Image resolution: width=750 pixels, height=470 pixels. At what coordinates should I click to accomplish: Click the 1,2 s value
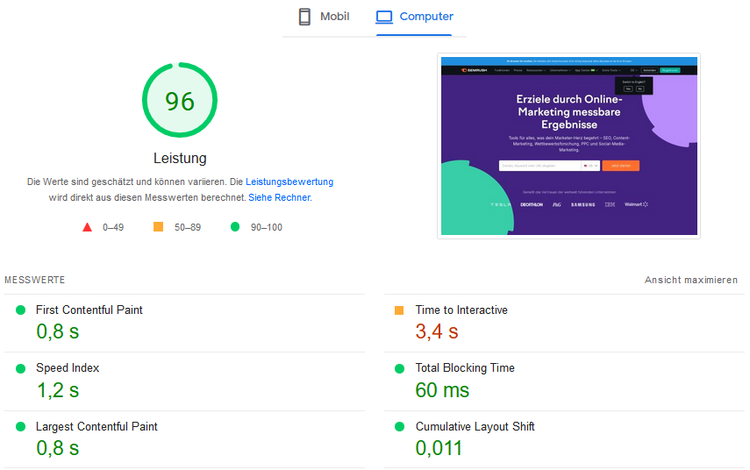(x=58, y=390)
